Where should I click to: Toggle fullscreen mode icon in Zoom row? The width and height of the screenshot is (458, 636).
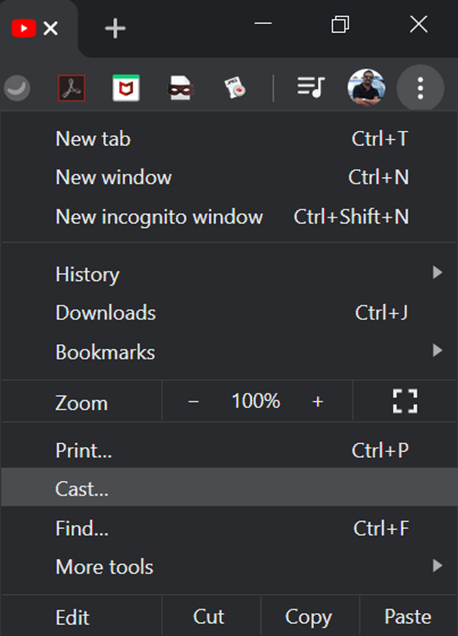pyautogui.click(x=405, y=401)
